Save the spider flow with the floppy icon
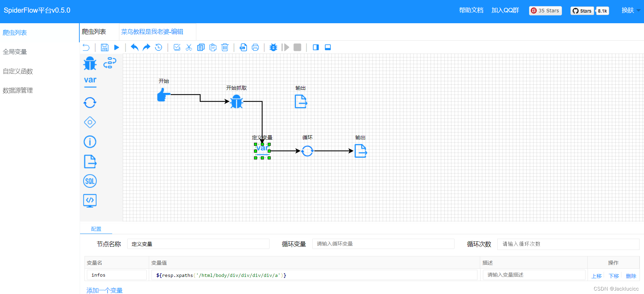This screenshot has width=644, height=294. click(105, 47)
